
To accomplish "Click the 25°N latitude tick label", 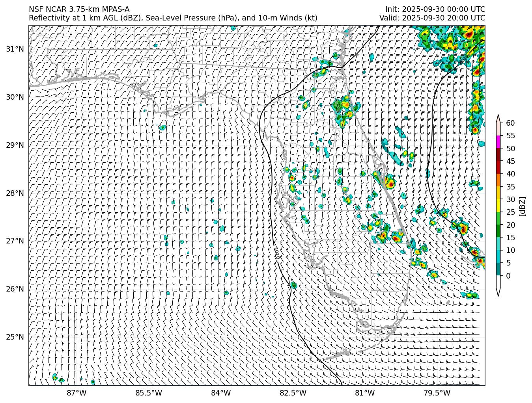I will click(15, 337).
